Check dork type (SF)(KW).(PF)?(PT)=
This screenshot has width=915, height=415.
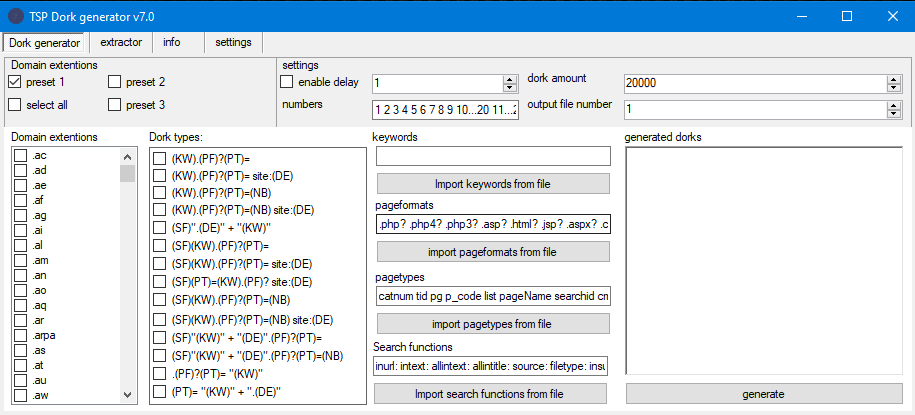(x=159, y=246)
